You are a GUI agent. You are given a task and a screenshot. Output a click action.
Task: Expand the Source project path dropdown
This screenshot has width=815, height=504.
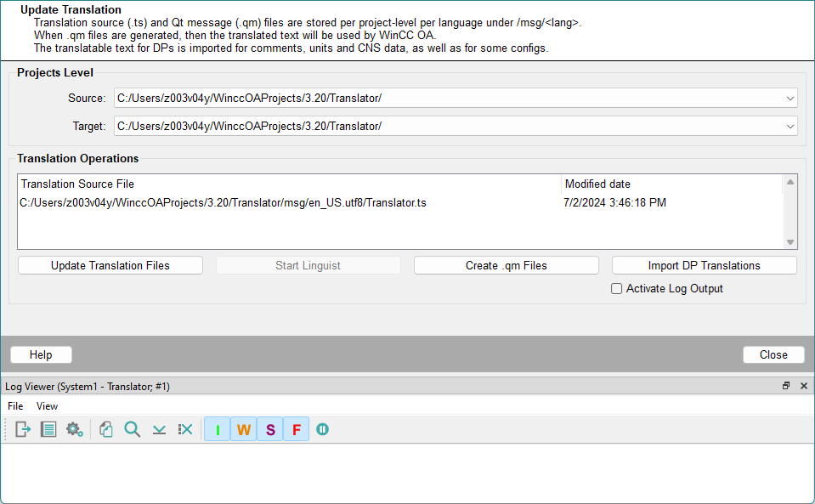pyautogui.click(x=790, y=99)
